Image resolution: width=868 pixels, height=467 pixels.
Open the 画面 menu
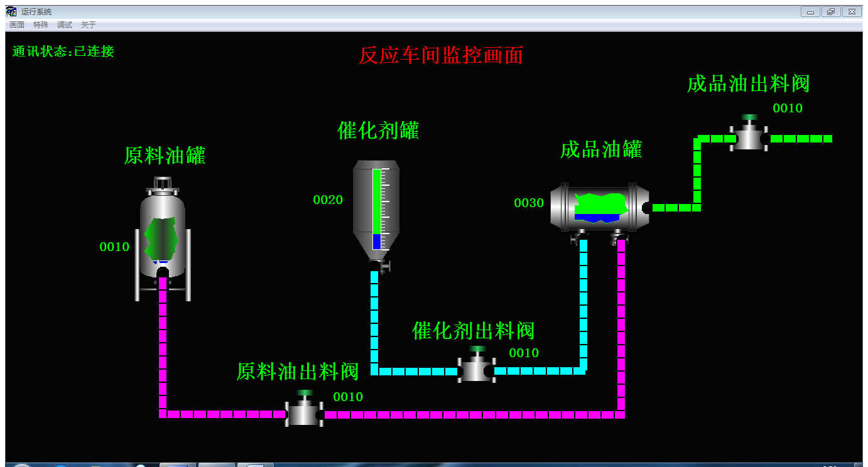(x=17, y=25)
